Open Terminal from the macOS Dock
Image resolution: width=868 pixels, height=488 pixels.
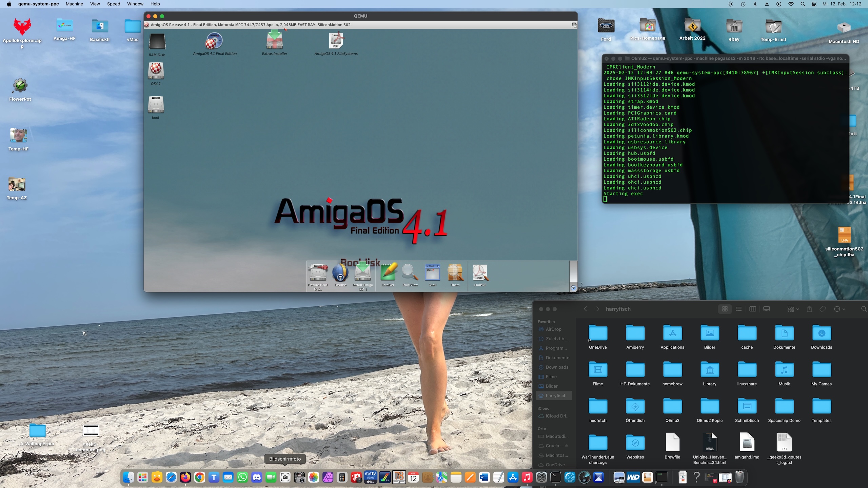(x=556, y=477)
